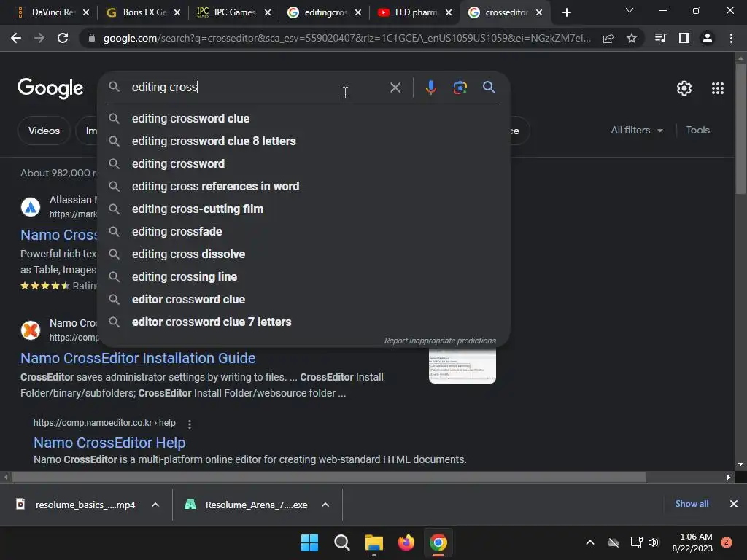747x560 pixels.
Task: Close the downloads bar
Action: tap(734, 504)
